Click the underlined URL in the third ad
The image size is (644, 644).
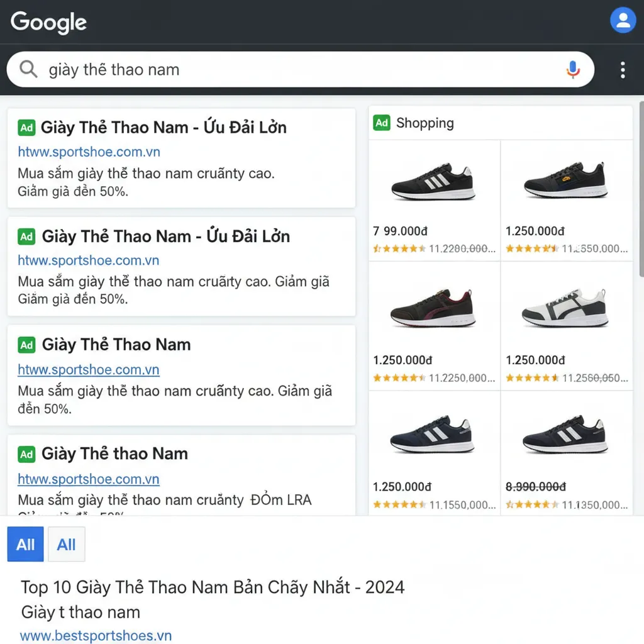tap(88, 370)
